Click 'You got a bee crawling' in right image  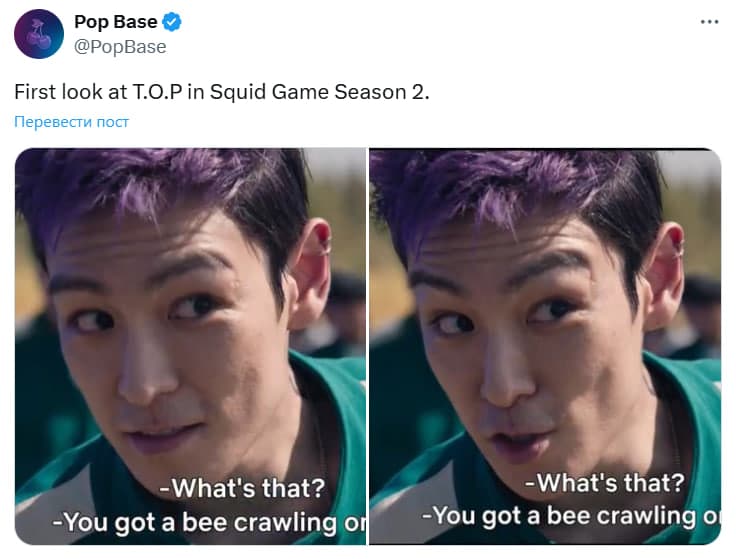tap(559, 516)
